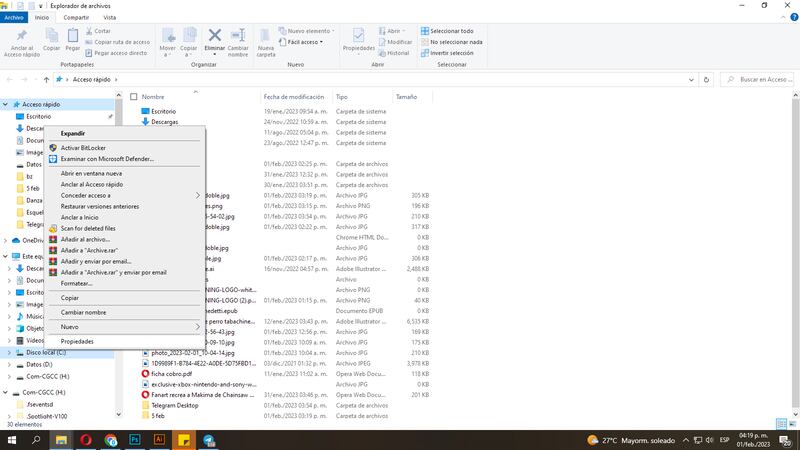Click the Copiar clipboard ribbon icon

coord(51,39)
